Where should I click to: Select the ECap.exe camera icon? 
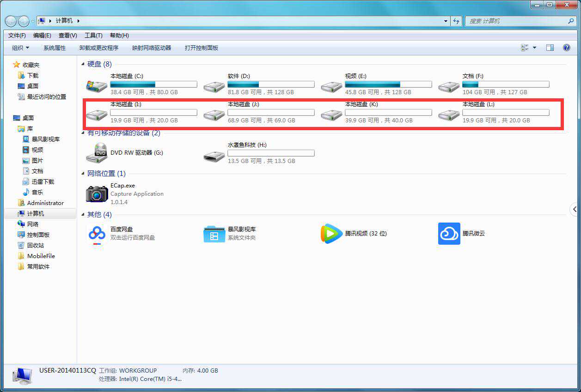(x=97, y=194)
